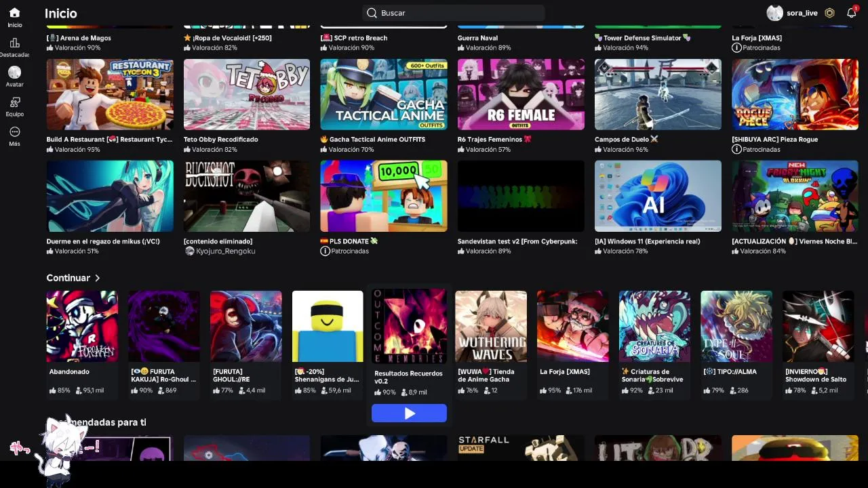Click Patrocinadas info icon under La Forja
The height and width of the screenshot is (488, 868).
tap(736, 47)
